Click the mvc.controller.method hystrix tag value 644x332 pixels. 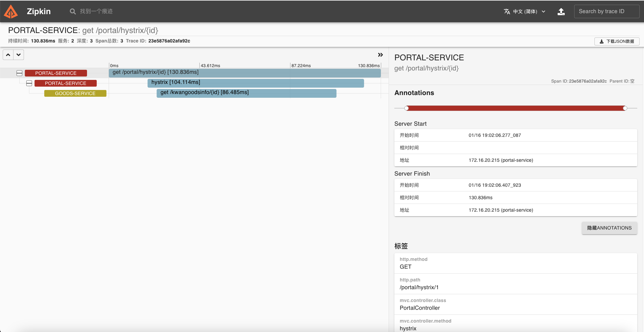(x=408, y=328)
